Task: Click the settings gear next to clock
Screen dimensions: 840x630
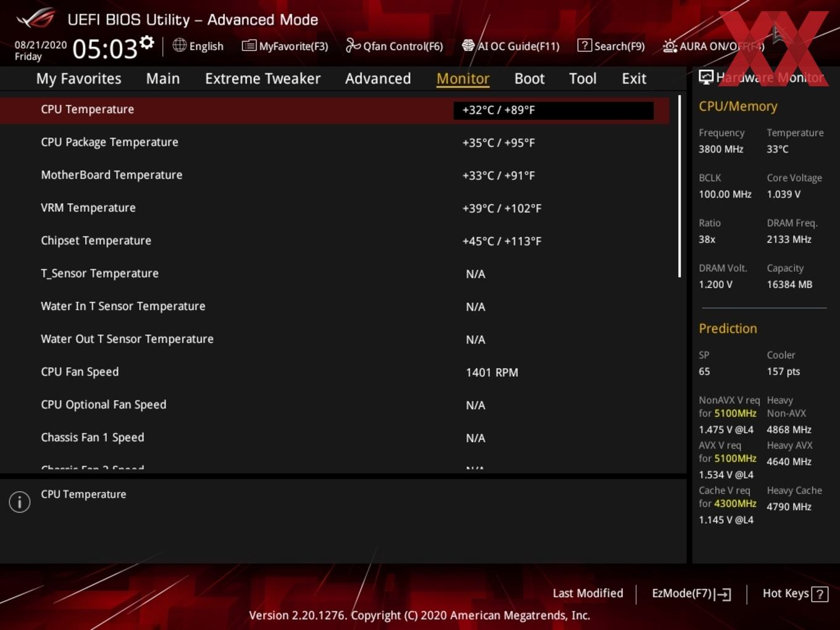Action: coord(147,42)
